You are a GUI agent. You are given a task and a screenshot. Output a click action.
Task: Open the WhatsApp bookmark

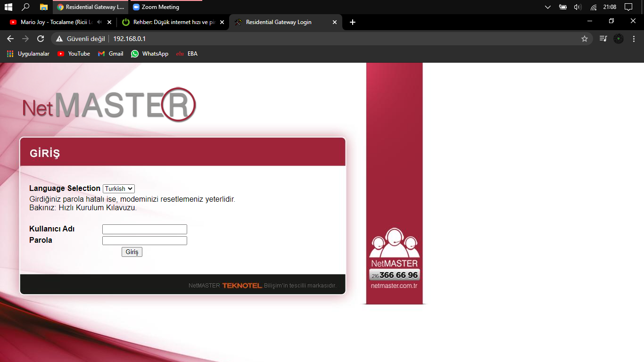[149, 54]
